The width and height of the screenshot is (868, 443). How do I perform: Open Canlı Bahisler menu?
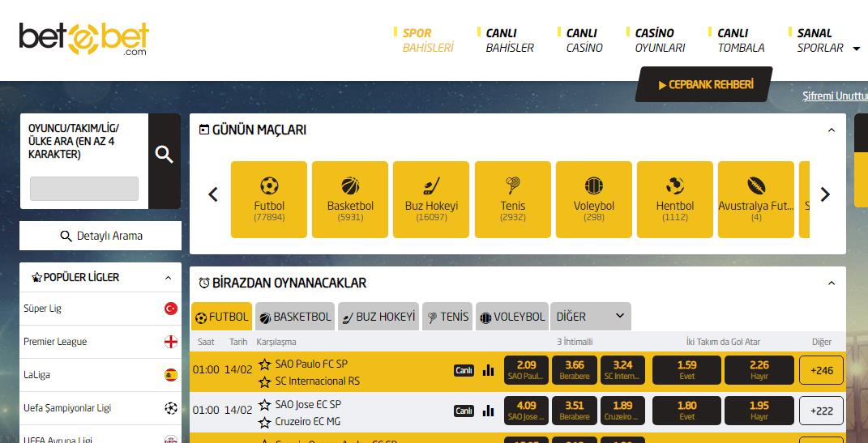[510, 40]
